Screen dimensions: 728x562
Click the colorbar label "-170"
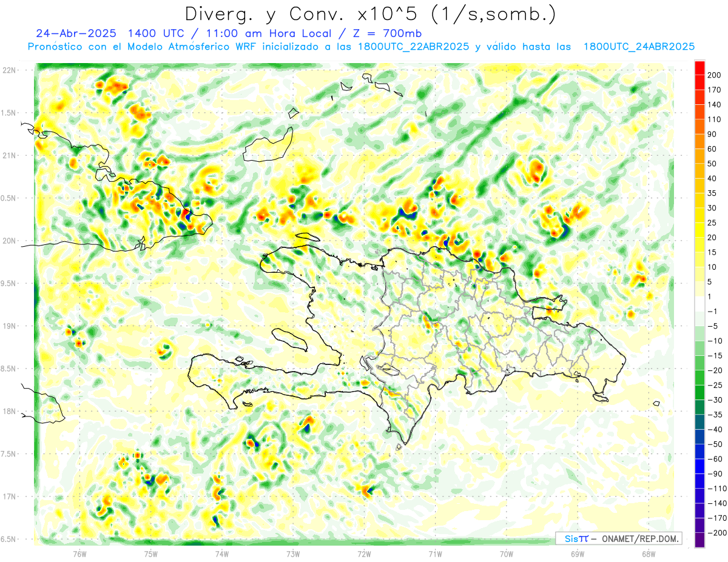[716, 518]
